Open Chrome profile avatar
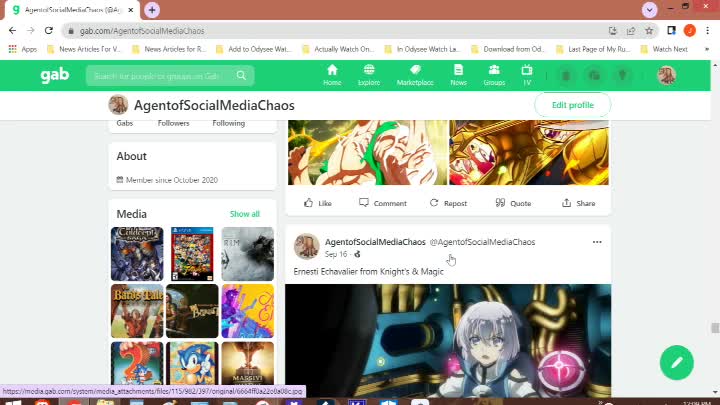720x405 pixels. pyautogui.click(x=690, y=31)
